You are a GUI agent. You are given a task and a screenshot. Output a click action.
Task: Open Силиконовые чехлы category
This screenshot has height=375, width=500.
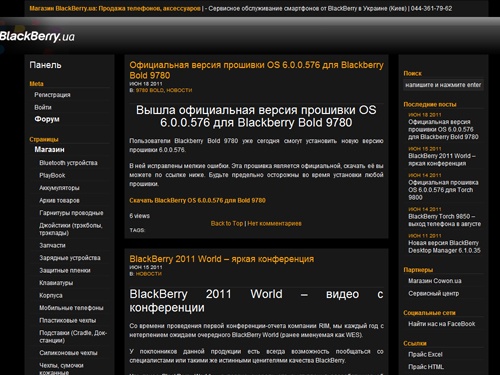[x=68, y=353]
